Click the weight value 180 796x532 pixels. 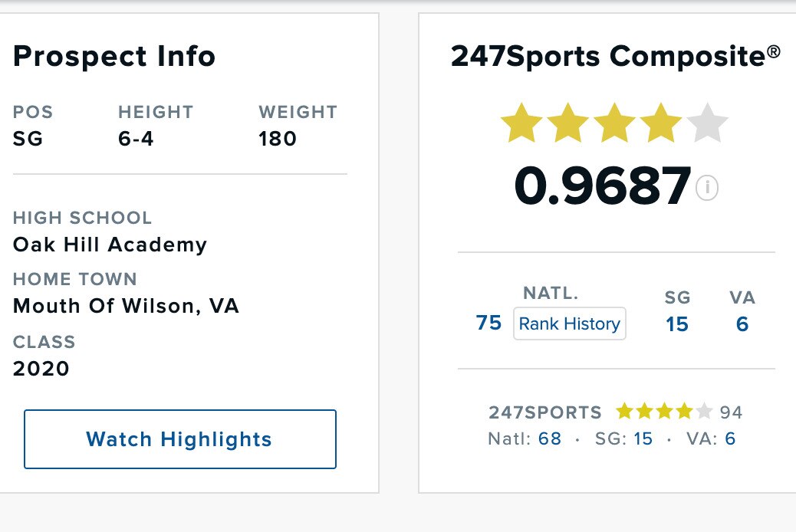278,139
